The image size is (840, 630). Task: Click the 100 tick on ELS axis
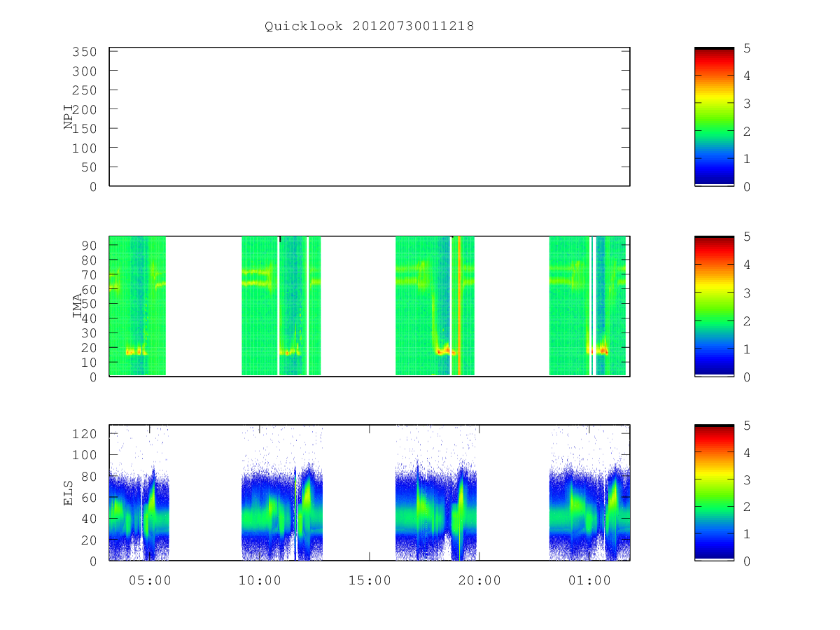[85, 454]
